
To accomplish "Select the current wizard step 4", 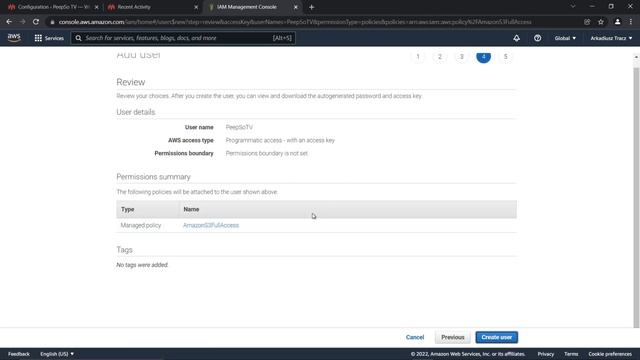I will pos(483,56).
